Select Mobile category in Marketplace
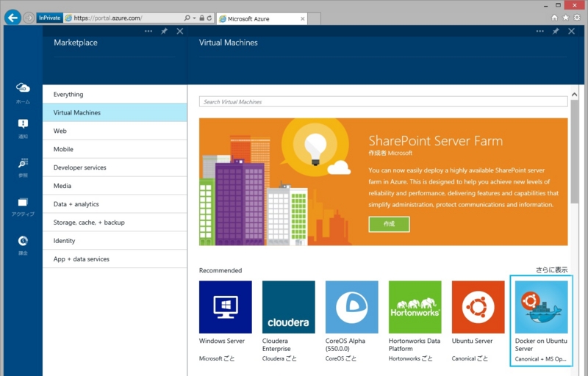588x376 pixels. pyautogui.click(x=115, y=149)
